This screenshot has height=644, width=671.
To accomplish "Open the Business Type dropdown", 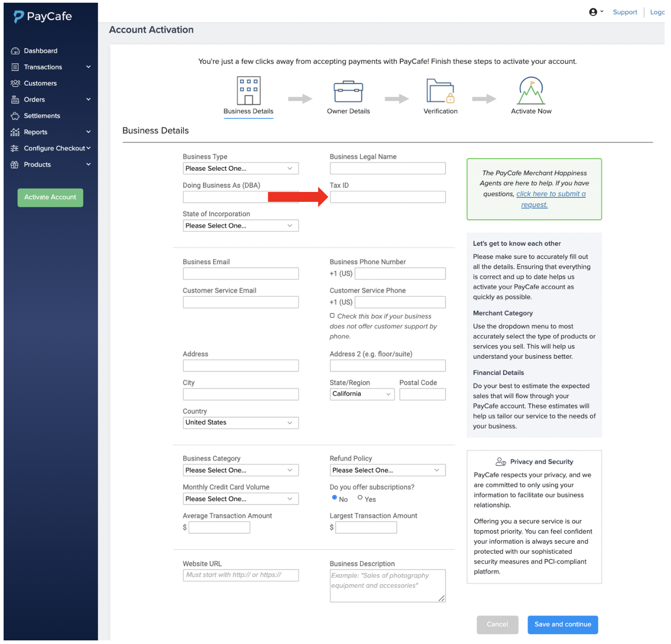I will 241,169.
